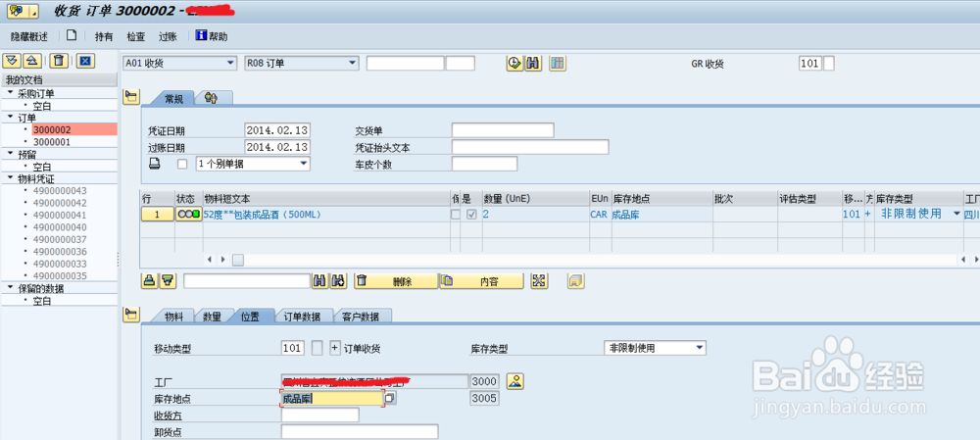980x440 pixels.
Task: Click the 过账 post button
Action: click(x=168, y=37)
